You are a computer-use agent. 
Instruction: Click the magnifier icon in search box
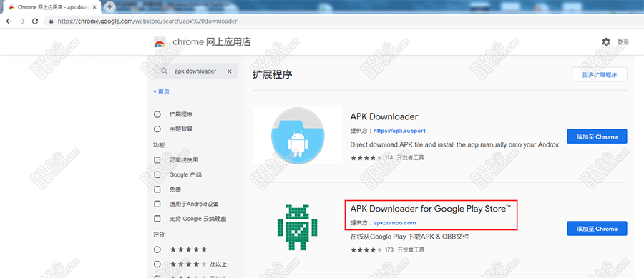(165, 71)
